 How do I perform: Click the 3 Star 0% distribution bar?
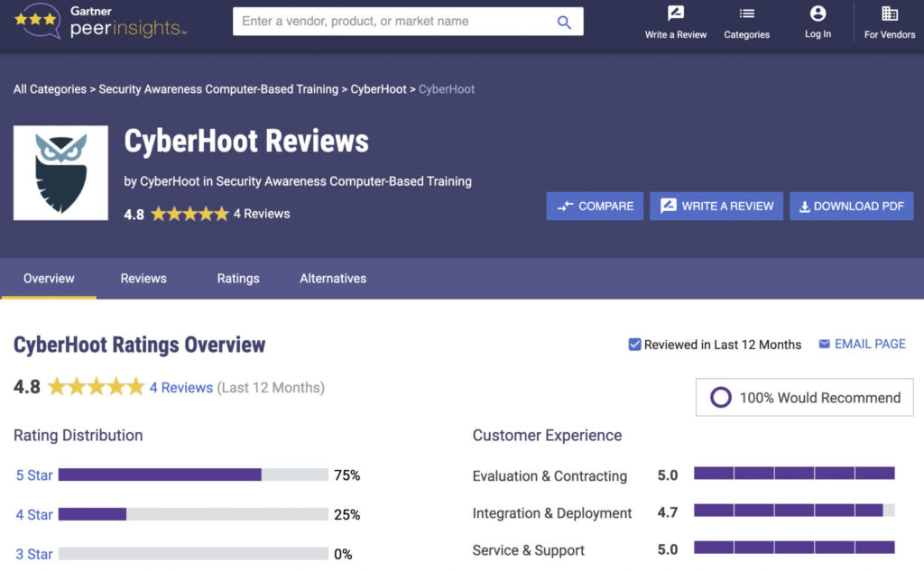click(193, 554)
